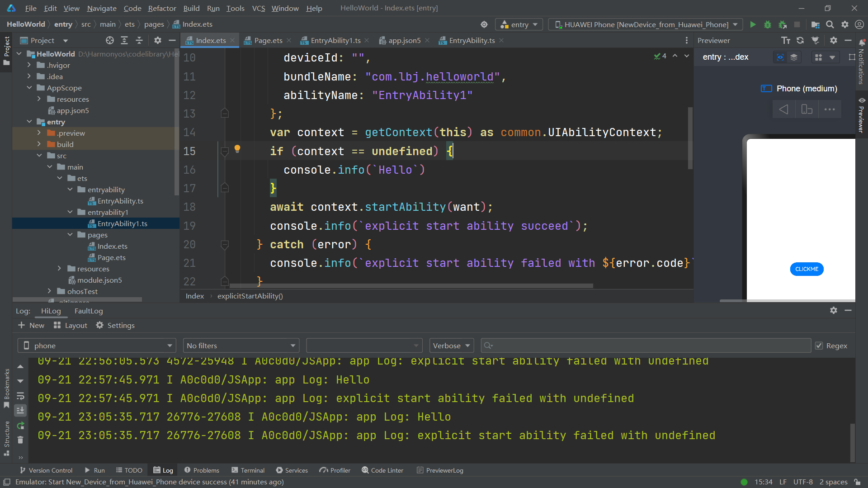Toggle soft-wrap in the log output
This screenshot has width=868, height=488.
point(20,396)
